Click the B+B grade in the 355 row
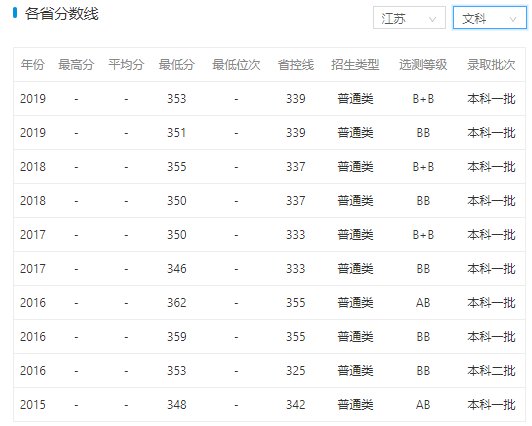Screen dimensions: 532x426 click(423, 167)
